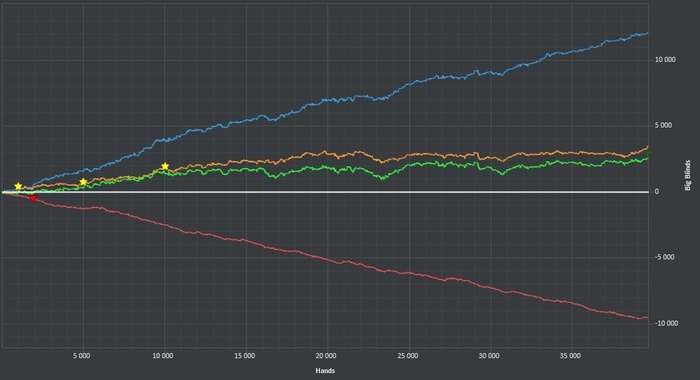This screenshot has height=380, width=700.
Task: Click the first yellow star marker near chart start
Action: pos(18,186)
